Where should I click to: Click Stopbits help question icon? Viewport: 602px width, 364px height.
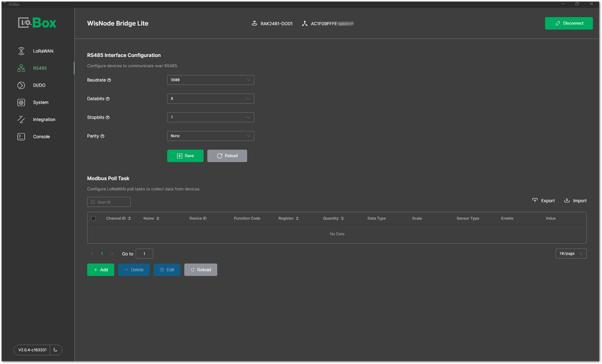click(108, 118)
